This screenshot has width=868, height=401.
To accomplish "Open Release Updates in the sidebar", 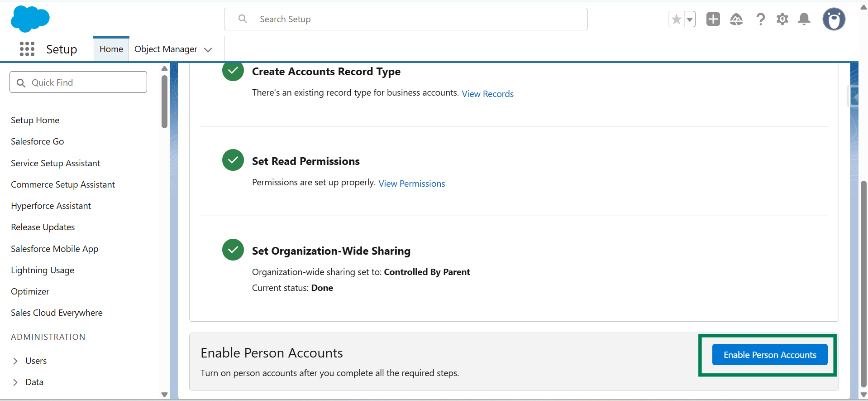I will [43, 227].
